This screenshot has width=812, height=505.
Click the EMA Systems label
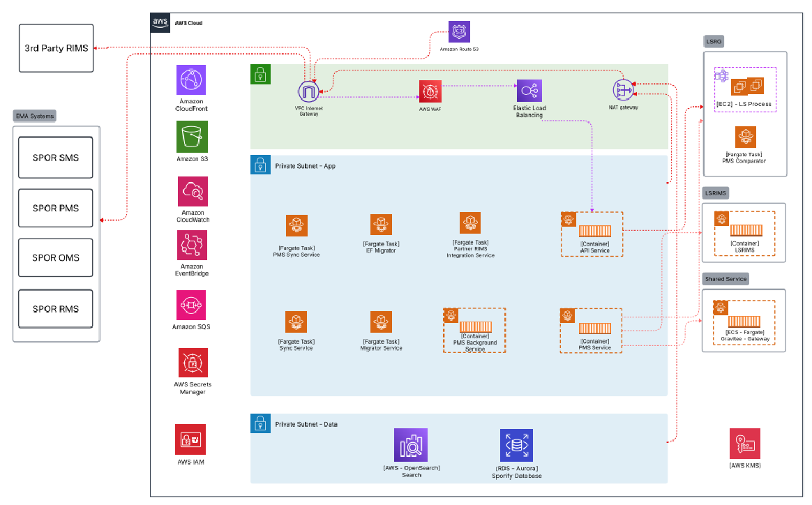[x=35, y=116]
